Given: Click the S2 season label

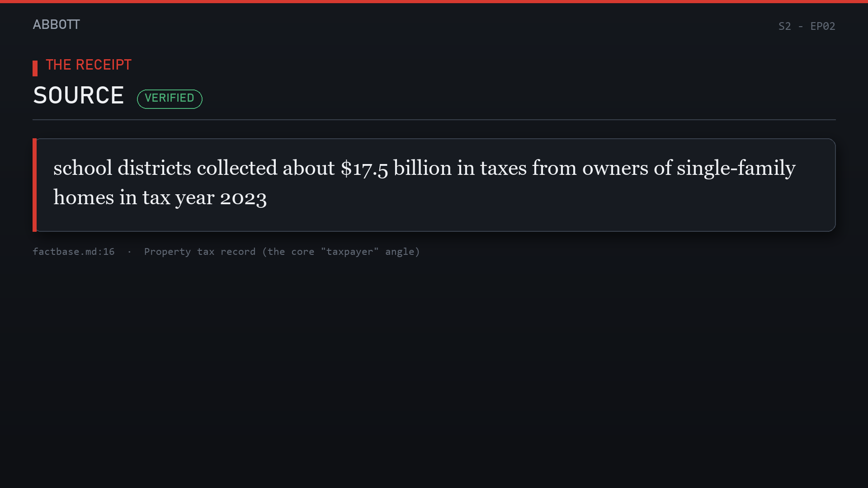Looking at the screenshot, I should 785,26.
